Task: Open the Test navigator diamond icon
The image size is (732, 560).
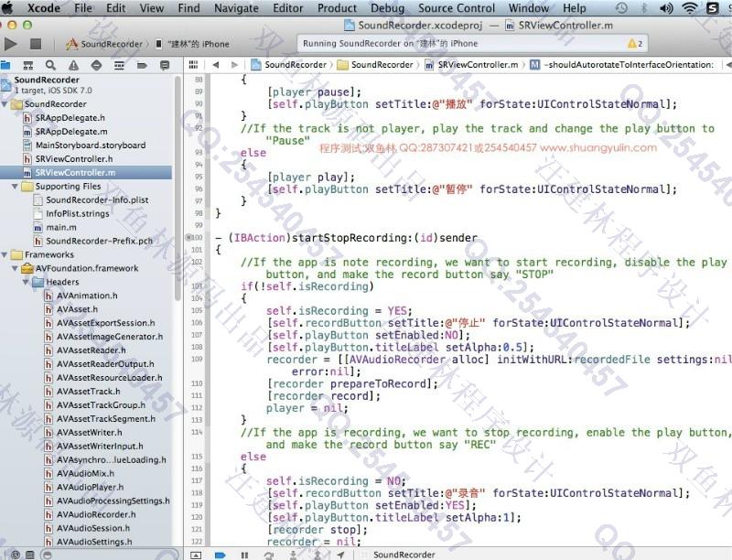Action: click(x=96, y=65)
